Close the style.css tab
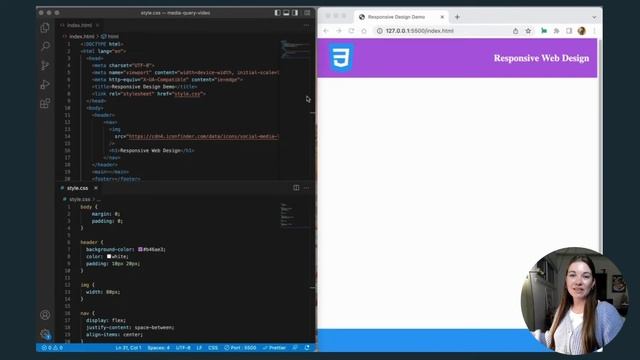640x360 pixels. click(x=96, y=188)
